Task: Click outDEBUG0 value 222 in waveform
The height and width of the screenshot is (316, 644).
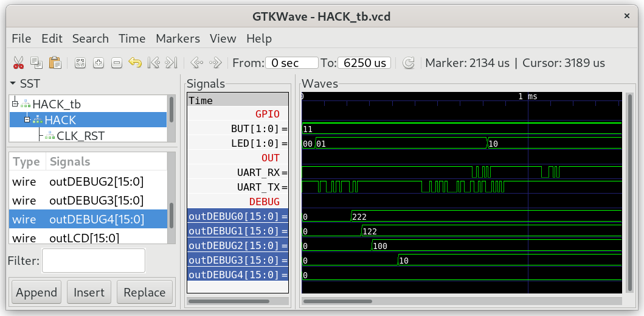Action: (x=359, y=217)
